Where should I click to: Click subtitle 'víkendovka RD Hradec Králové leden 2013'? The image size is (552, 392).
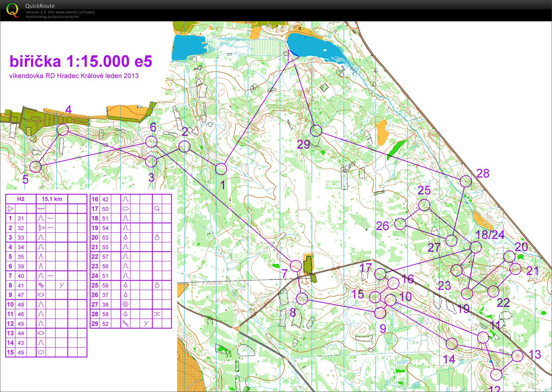[x=74, y=76]
